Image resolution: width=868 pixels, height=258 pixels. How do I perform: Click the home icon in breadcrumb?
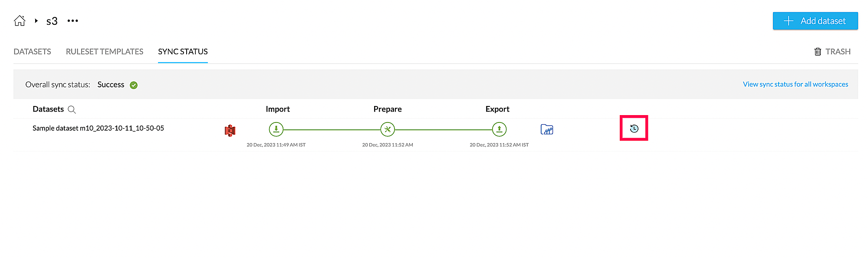[x=20, y=20]
